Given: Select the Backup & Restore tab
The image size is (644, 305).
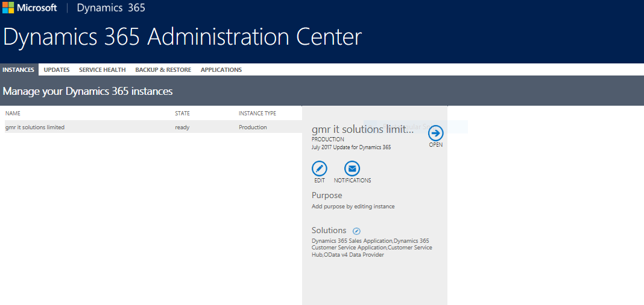Looking at the screenshot, I should click(x=163, y=70).
